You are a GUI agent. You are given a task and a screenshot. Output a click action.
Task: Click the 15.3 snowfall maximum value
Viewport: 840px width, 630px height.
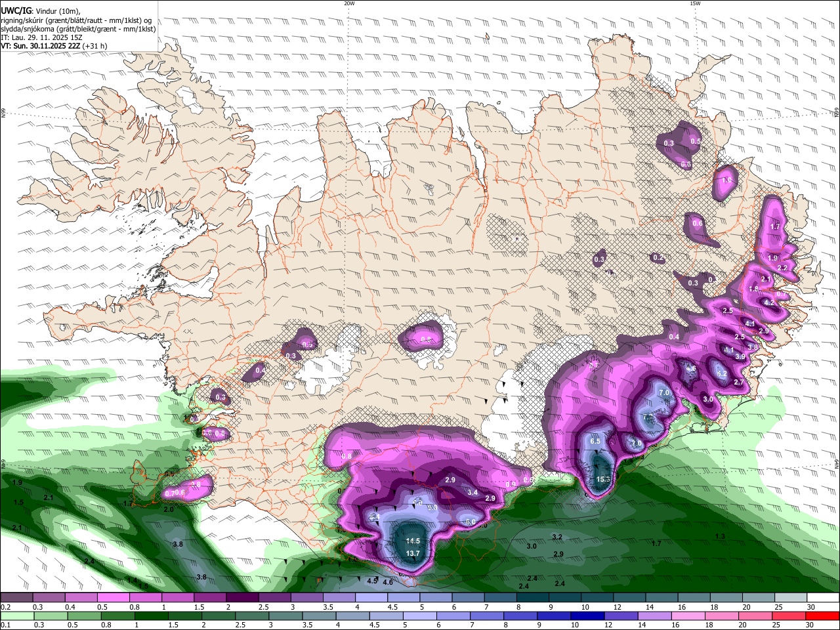click(x=603, y=479)
